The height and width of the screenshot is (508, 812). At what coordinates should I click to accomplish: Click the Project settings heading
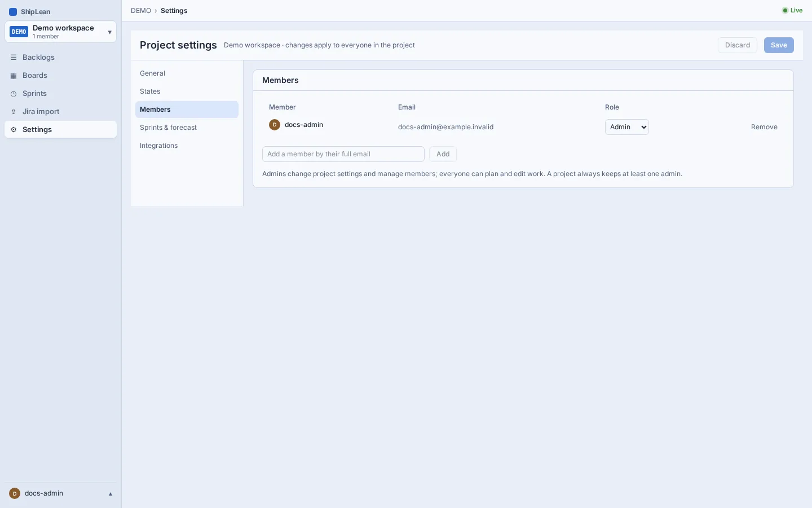(178, 45)
